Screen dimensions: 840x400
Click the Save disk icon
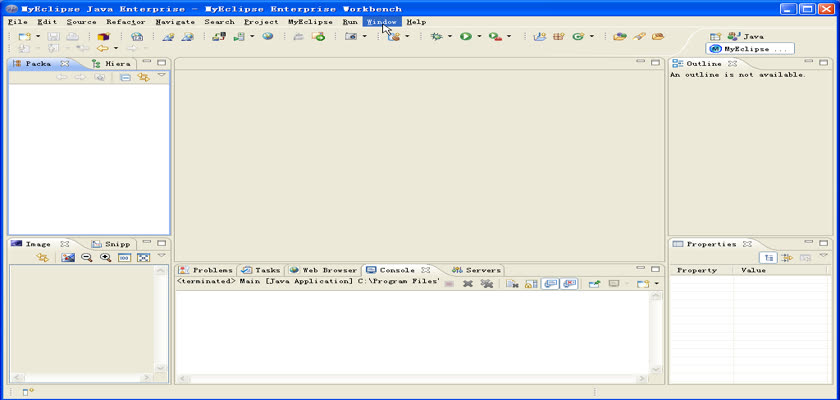click(x=54, y=36)
